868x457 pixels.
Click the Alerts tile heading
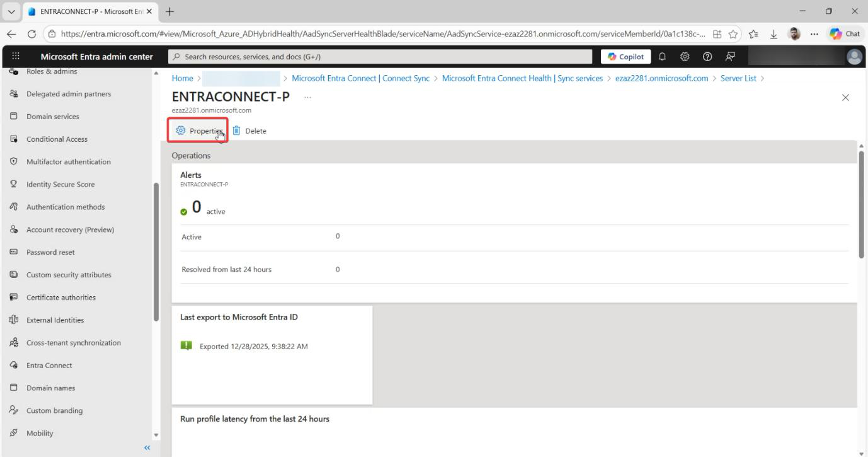pyautogui.click(x=191, y=175)
